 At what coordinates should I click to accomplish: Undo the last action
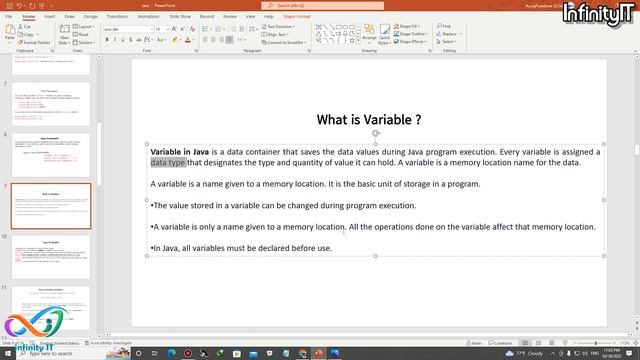coord(19,6)
